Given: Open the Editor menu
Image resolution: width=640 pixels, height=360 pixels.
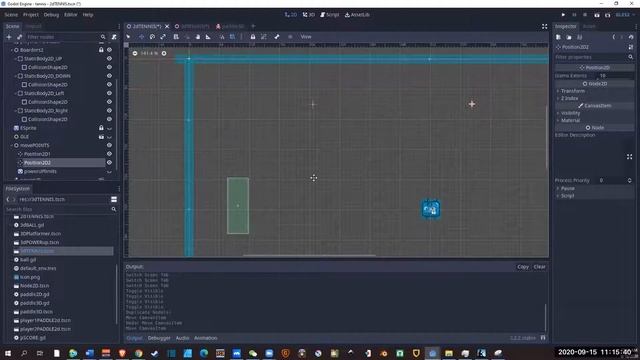Looking at the screenshot, I should (71, 15).
